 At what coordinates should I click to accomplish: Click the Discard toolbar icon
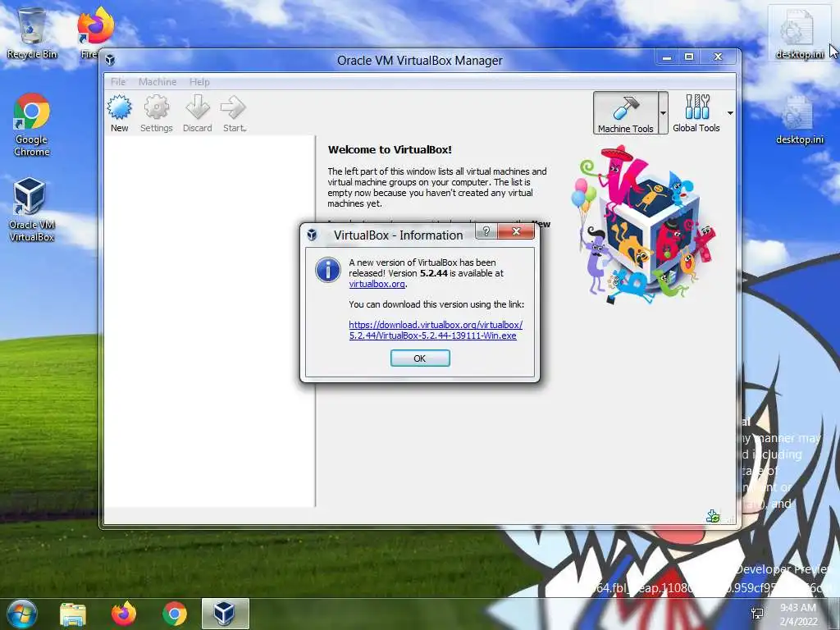tap(197, 113)
